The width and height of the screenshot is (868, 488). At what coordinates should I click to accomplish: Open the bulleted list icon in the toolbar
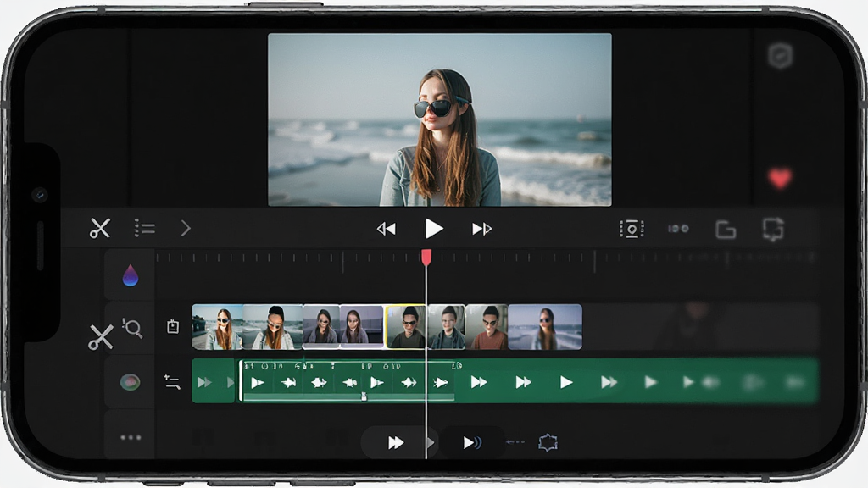coord(144,228)
